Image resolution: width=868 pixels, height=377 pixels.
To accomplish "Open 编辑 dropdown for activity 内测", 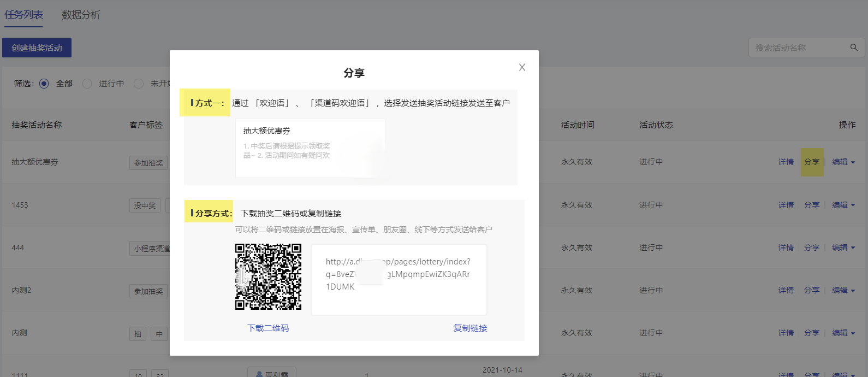I will point(843,333).
